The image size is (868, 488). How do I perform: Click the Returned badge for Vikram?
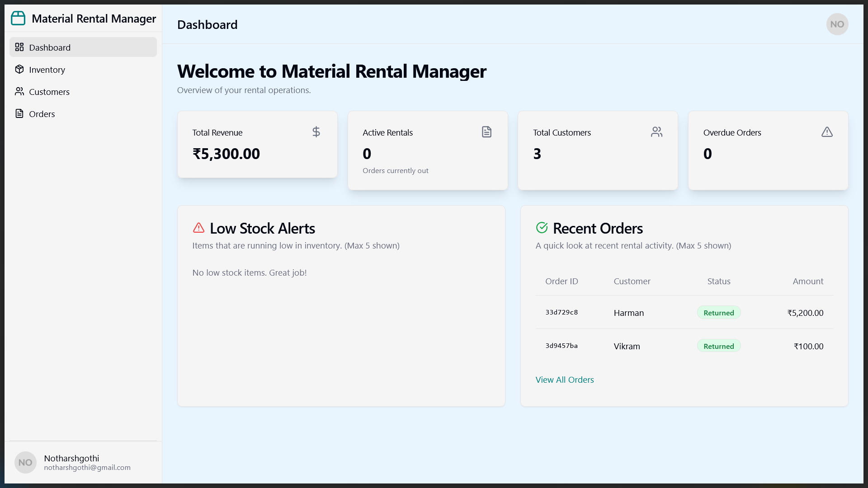[x=718, y=346]
